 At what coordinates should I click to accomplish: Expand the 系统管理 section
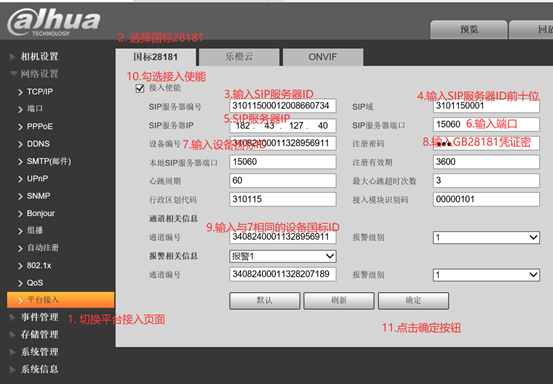39,352
